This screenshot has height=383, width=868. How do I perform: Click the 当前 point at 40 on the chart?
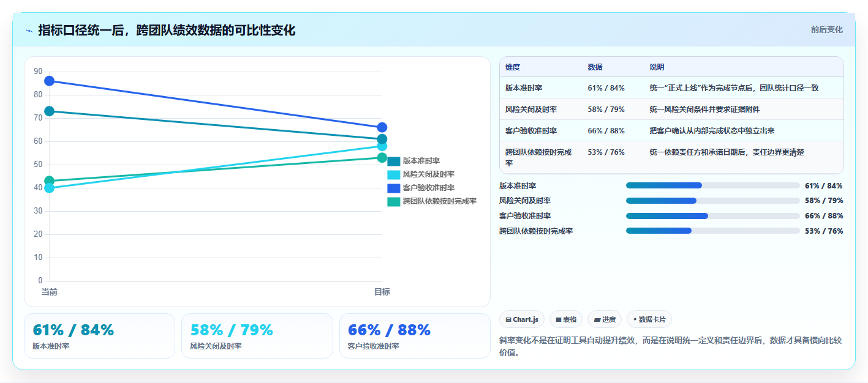pos(50,188)
